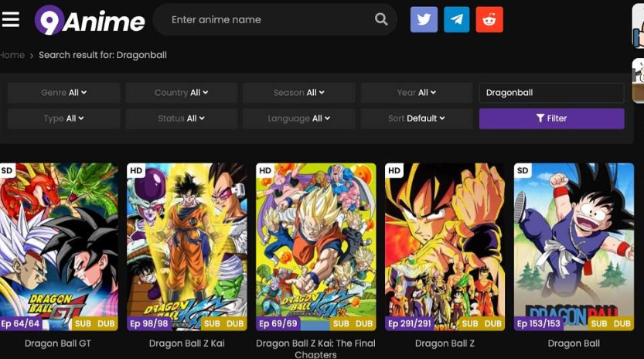
Task: Click the 'Ep 153/153' episode label
Action: (x=539, y=323)
